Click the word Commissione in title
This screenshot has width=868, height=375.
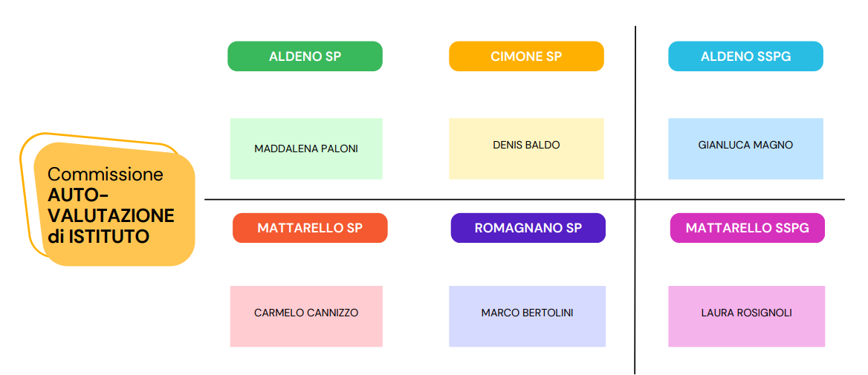(x=106, y=175)
